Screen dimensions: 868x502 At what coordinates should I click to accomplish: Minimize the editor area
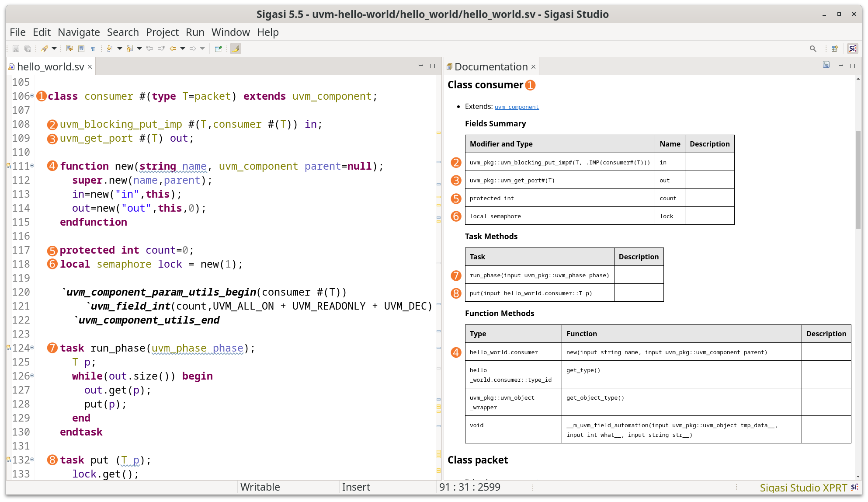click(x=421, y=65)
